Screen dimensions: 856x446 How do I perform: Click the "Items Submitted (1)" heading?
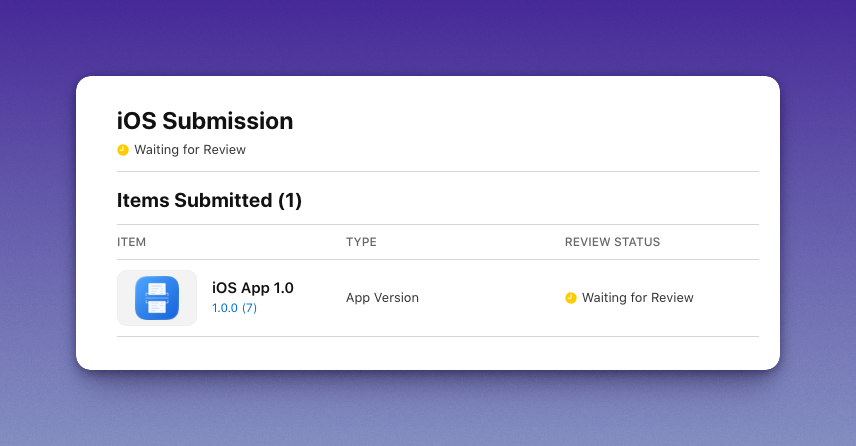[x=209, y=200]
